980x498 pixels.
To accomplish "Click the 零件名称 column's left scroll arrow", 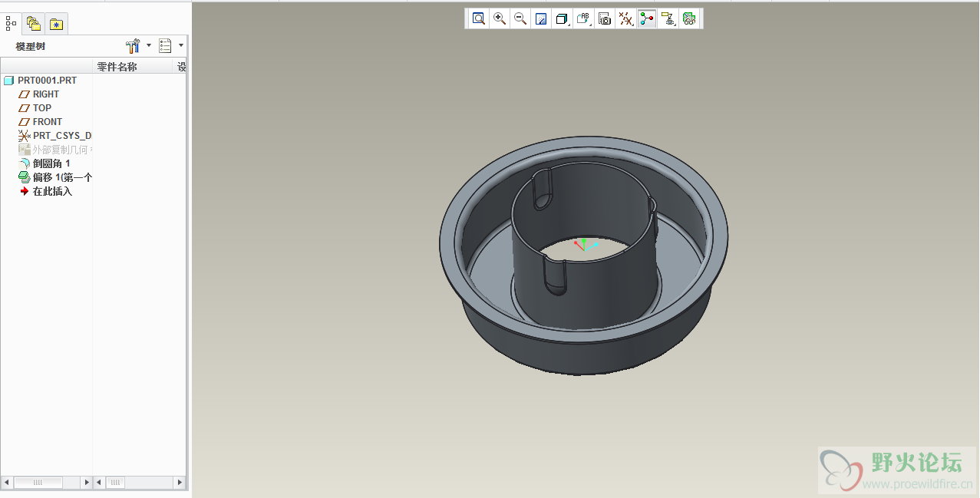I will (99, 483).
